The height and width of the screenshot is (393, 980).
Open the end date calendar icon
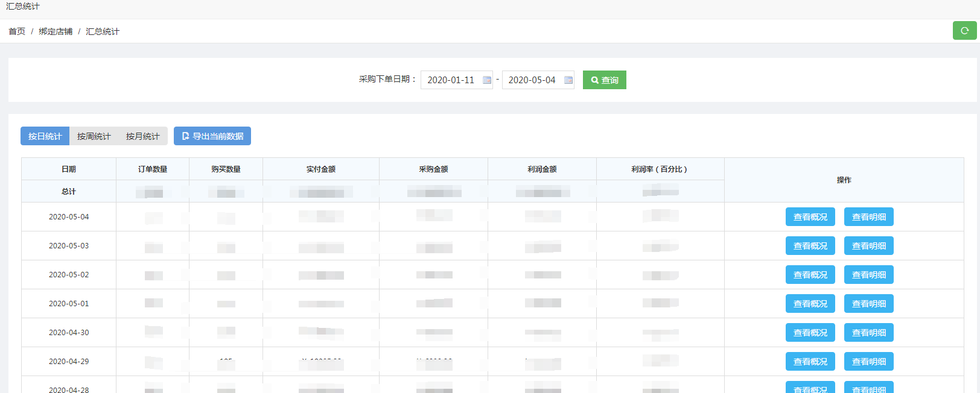(568, 80)
